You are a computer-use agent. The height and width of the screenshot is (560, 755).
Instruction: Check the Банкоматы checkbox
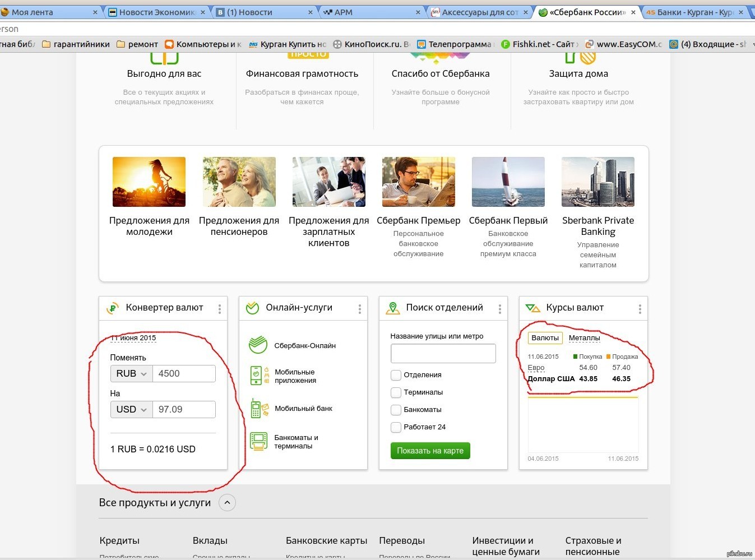(396, 410)
